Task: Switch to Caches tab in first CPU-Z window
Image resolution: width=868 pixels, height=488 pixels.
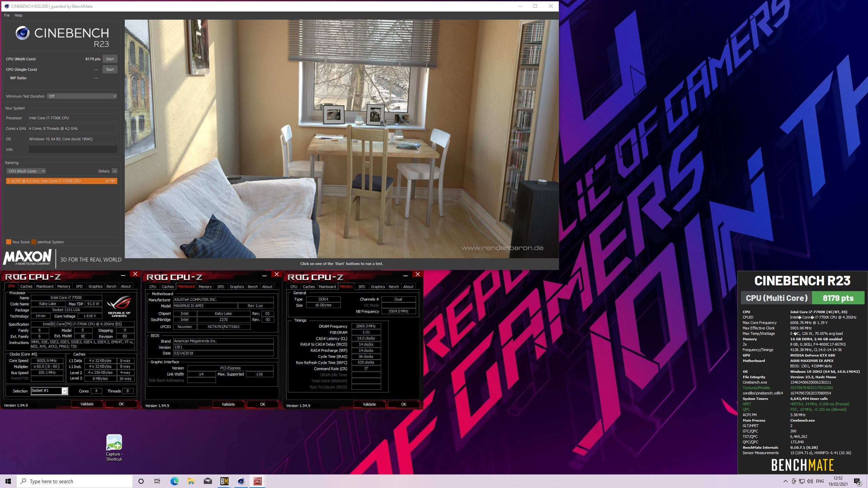Action: (x=26, y=286)
